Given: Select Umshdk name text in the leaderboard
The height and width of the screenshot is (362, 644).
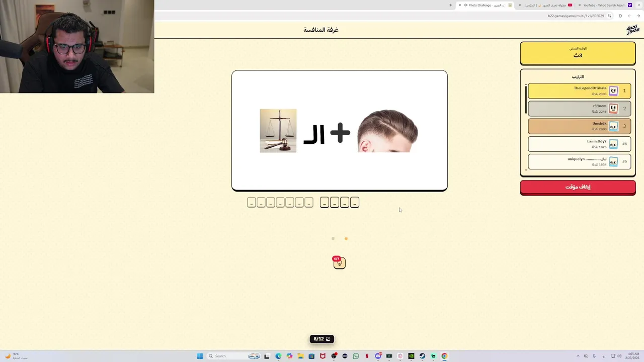Looking at the screenshot, I should point(599,124).
